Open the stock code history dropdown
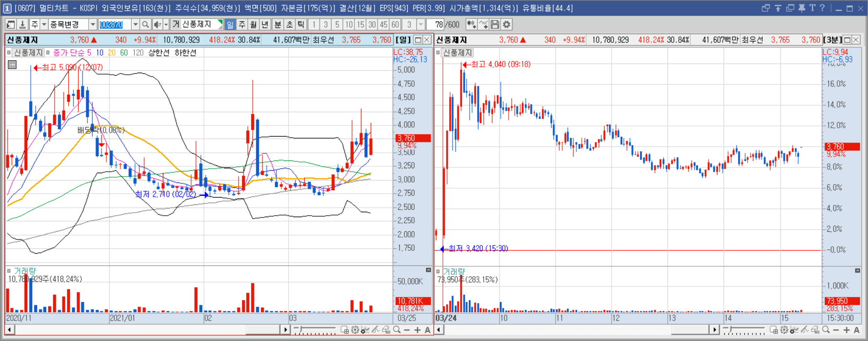This screenshot has height=341, width=868. click(135, 24)
